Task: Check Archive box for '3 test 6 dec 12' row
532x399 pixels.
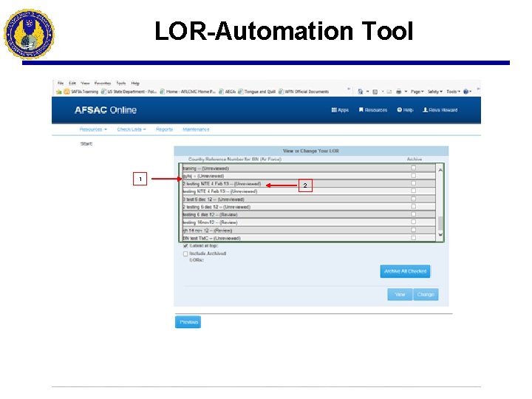Action: coord(413,199)
